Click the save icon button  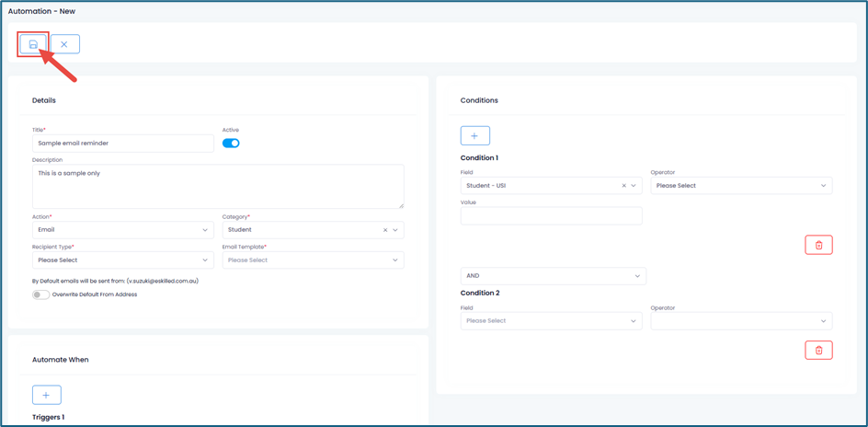pos(33,44)
